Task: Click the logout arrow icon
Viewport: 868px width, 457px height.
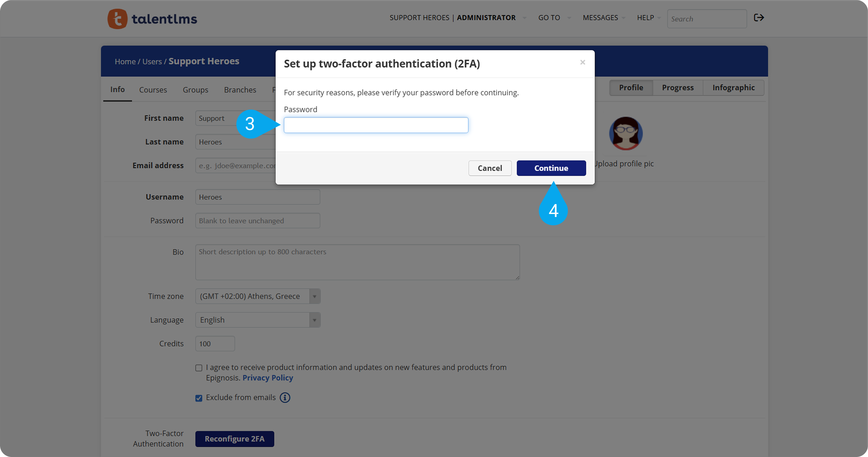Action: point(759,18)
